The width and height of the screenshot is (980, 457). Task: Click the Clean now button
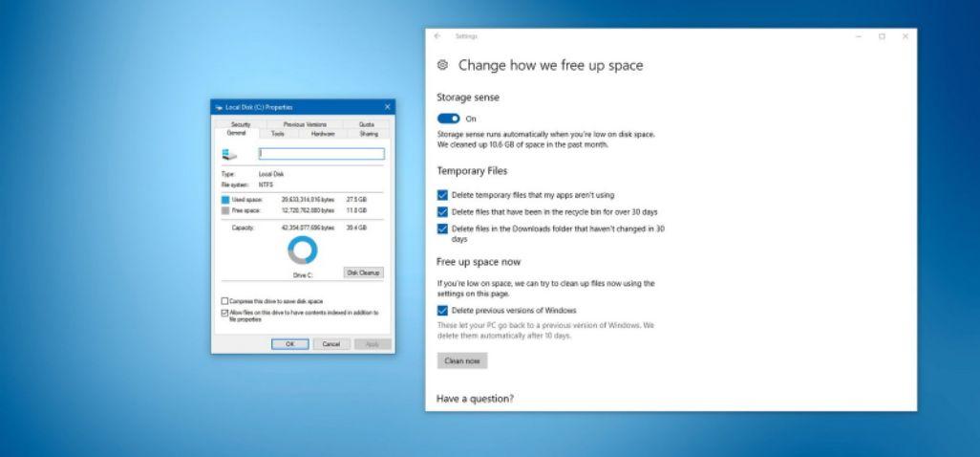pyautogui.click(x=462, y=360)
